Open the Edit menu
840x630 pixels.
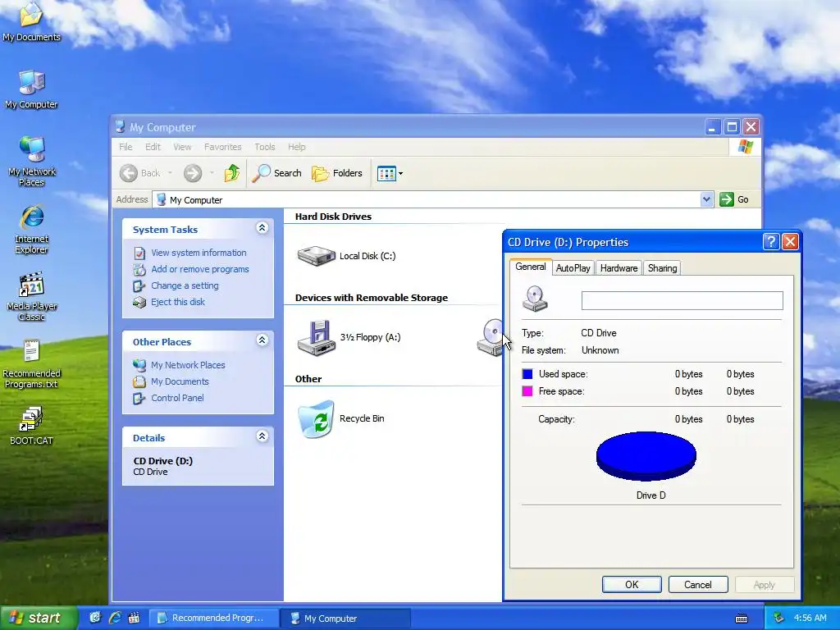click(x=153, y=147)
